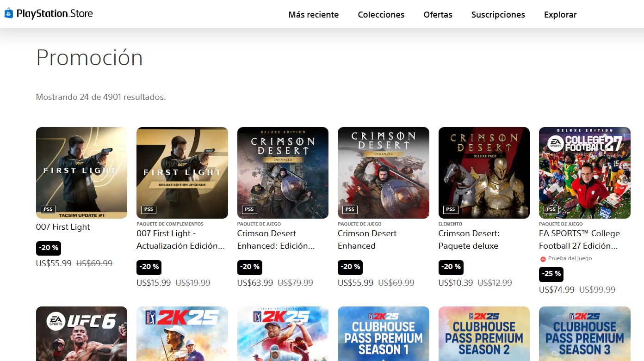The height and width of the screenshot is (361, 644).
Task: Open the Colecciones menu
Action: pyautogui.click(x=381, y=14)
